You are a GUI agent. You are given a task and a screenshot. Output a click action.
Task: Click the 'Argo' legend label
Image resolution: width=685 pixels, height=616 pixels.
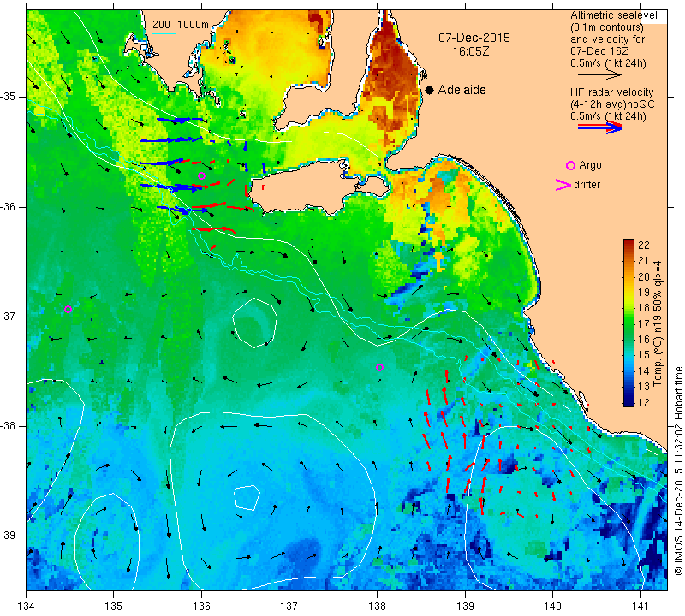590,165
